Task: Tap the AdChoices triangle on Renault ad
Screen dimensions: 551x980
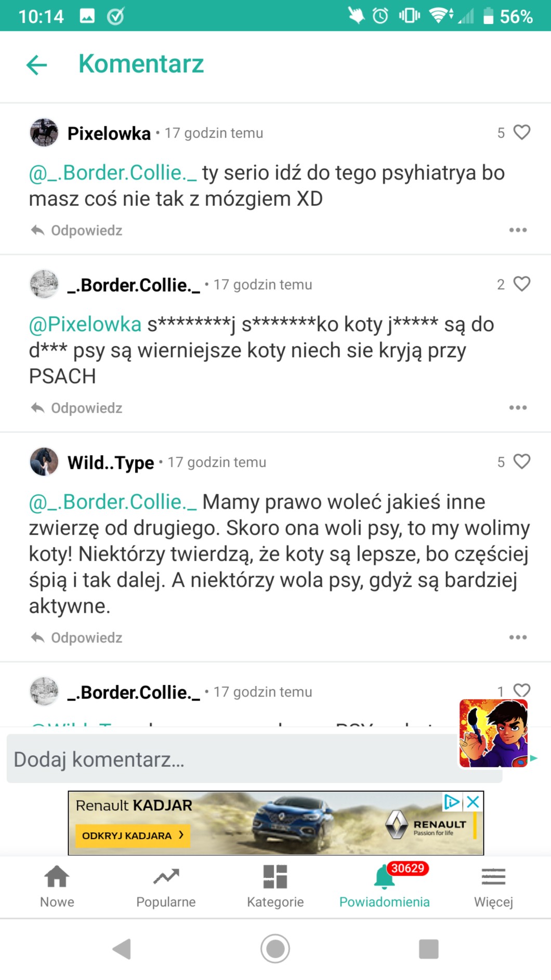Action: coord(452,802)
